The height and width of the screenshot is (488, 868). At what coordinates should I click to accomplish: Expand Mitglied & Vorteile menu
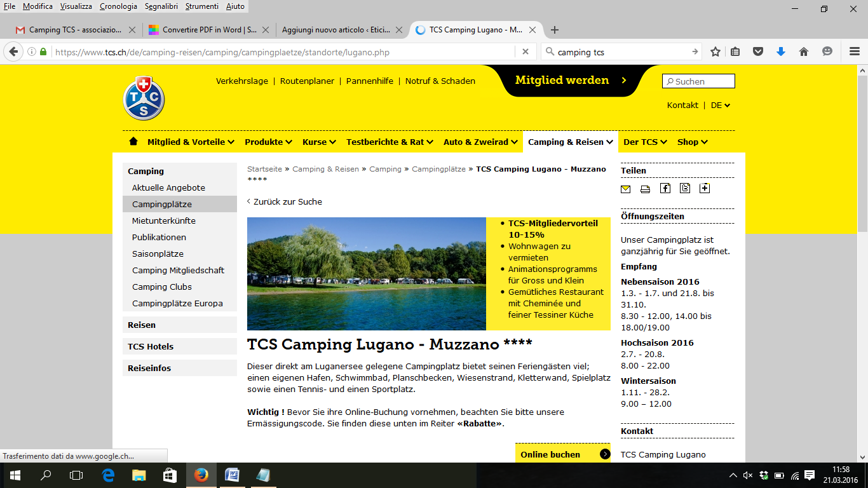coord(191,142)
